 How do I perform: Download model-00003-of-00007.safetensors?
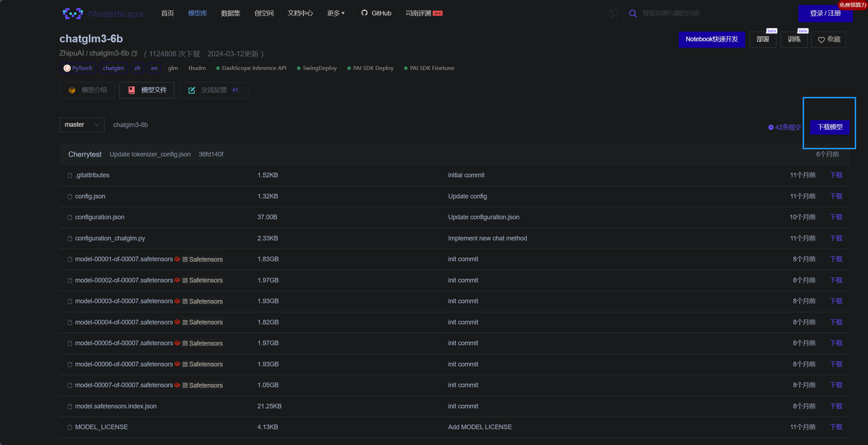[x=836, y=301]
